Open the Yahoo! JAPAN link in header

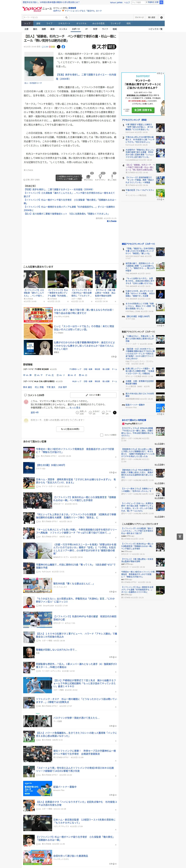pos(116,2)
